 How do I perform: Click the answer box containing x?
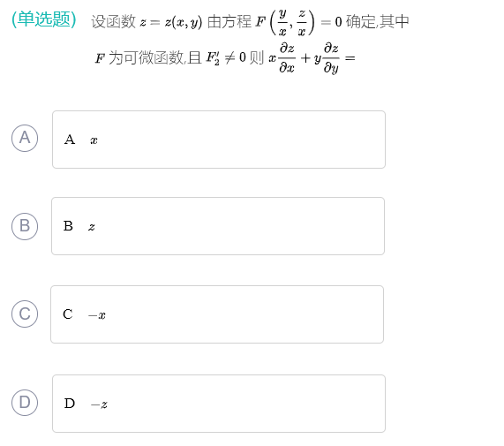[219, 140]
